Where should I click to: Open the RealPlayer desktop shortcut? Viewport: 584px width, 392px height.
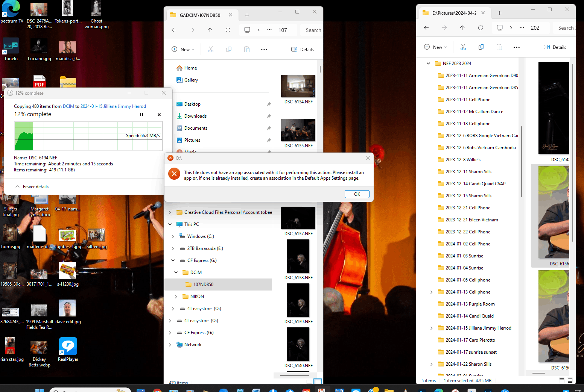click(68, 347)
